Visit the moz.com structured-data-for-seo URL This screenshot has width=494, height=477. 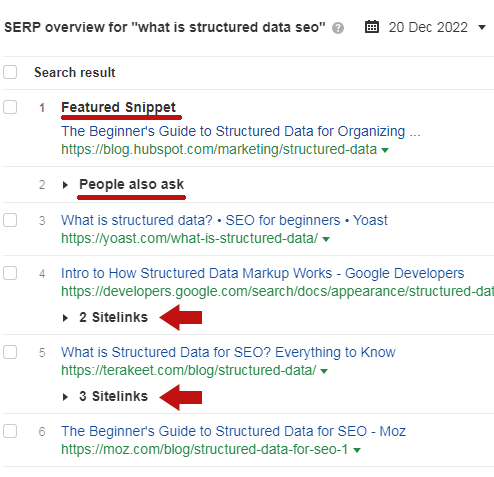point(204,449)
